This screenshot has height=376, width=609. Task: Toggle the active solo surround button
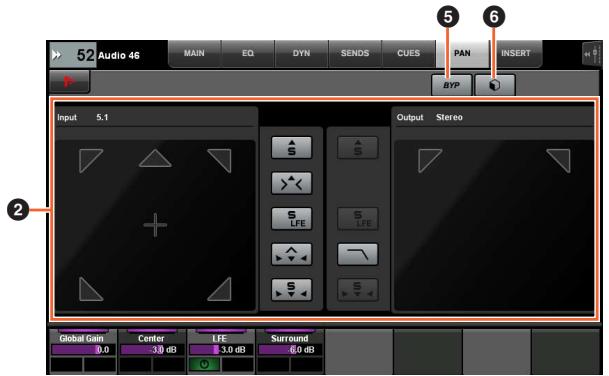coord(291,290)
